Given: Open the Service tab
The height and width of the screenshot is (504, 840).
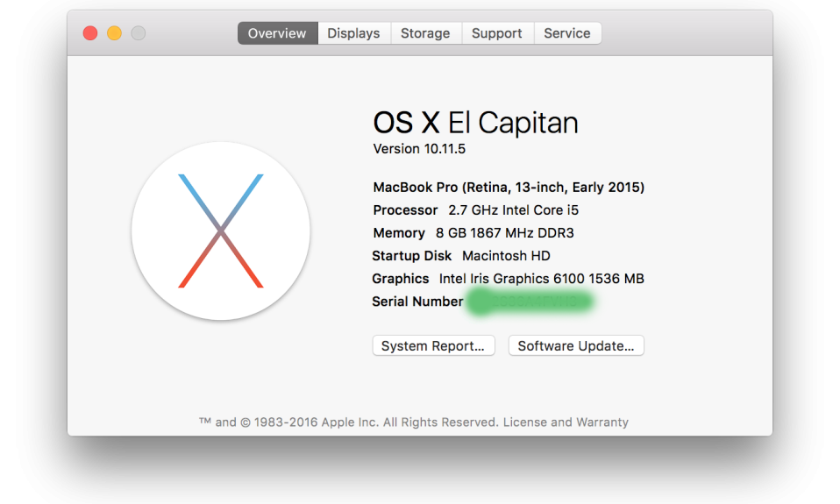Looking at the screenshot, I should (566, 33).
